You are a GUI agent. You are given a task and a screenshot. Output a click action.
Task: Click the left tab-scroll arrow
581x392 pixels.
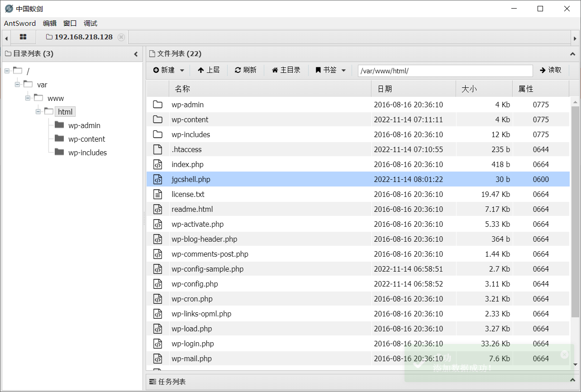click(x=6, y=38)
